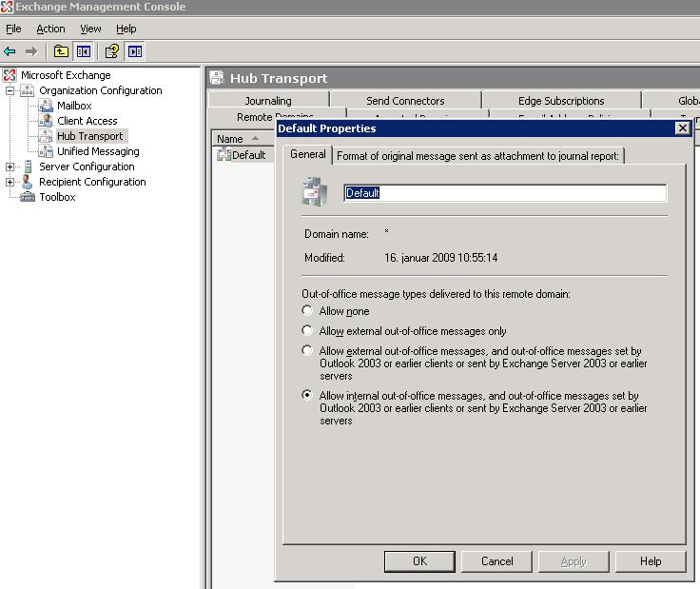700x589 pixels.
Task: Click the Up one level folder icon
Action: (61, 51)
